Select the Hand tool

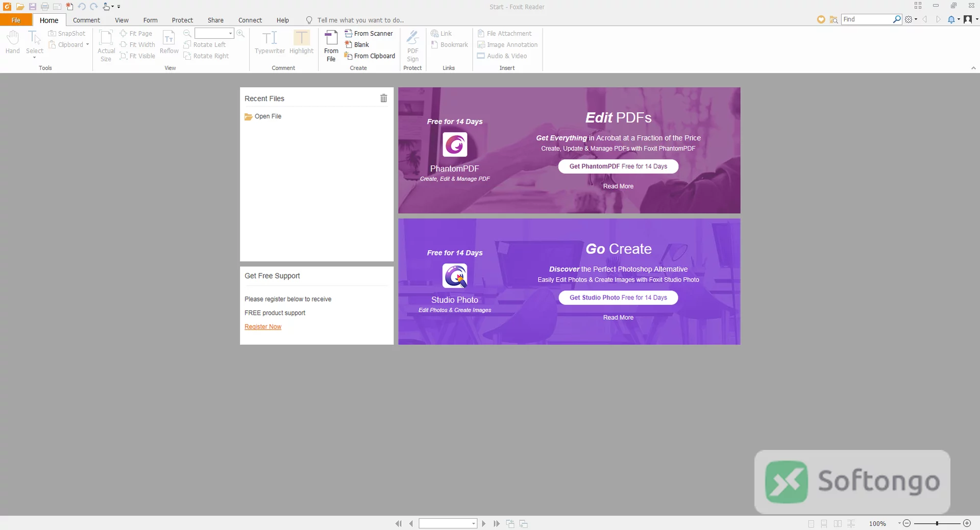click(x=12, y=42)
